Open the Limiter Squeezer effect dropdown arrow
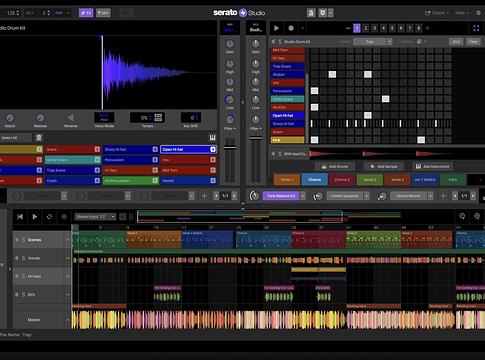The width and height of the screenshot is (485, 360). (x=366, y=196)
